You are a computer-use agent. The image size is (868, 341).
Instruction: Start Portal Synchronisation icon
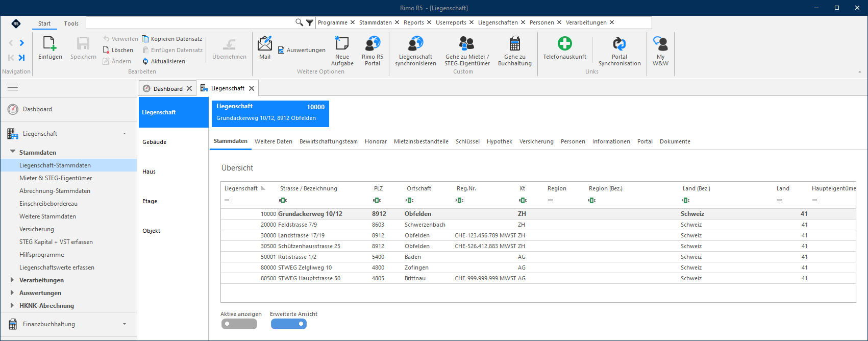coord(619,43)
